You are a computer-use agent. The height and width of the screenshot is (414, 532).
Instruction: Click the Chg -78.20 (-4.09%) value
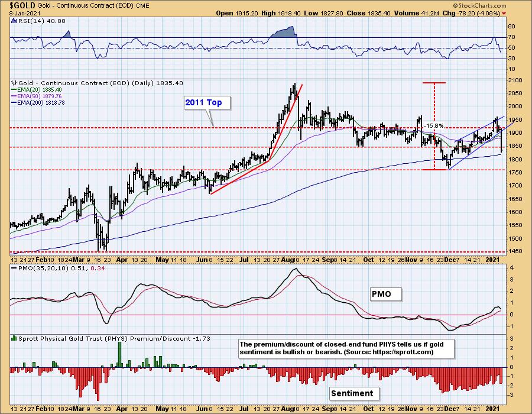[x=471, y=13]
